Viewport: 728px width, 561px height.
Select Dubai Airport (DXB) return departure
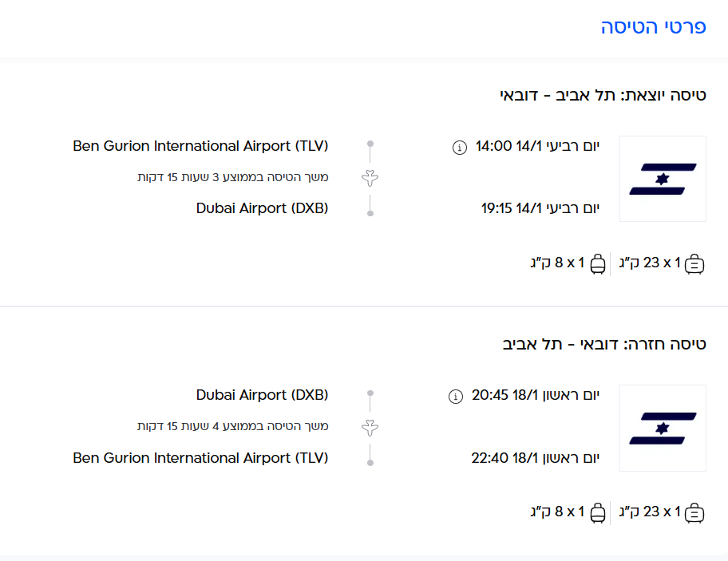263,395
